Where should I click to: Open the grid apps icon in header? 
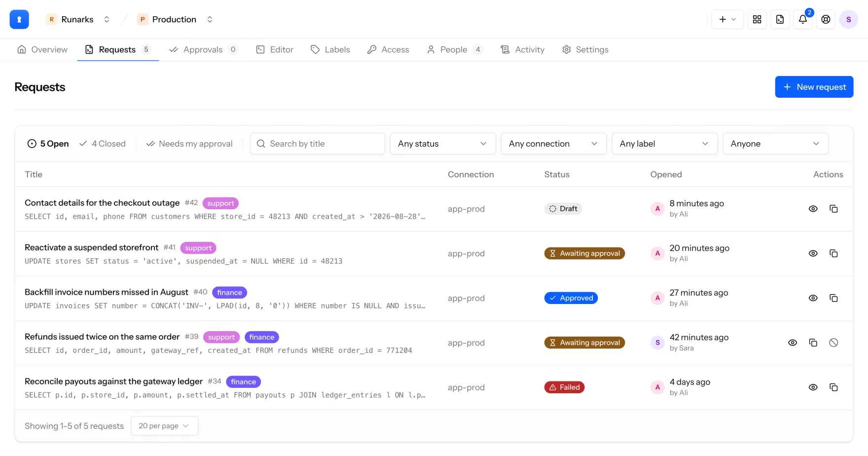click(x=757, y=19)
